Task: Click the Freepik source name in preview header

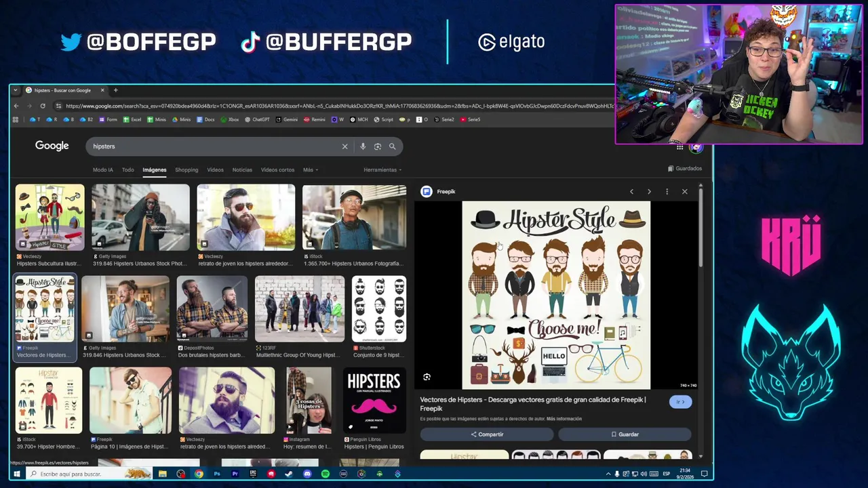Action: (446, 192)
